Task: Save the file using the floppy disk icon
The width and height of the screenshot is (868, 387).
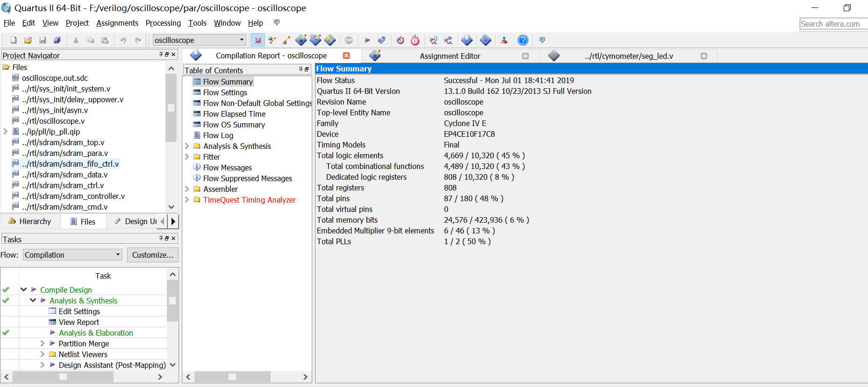Action: pyautogui.click(x=43, y=40)
